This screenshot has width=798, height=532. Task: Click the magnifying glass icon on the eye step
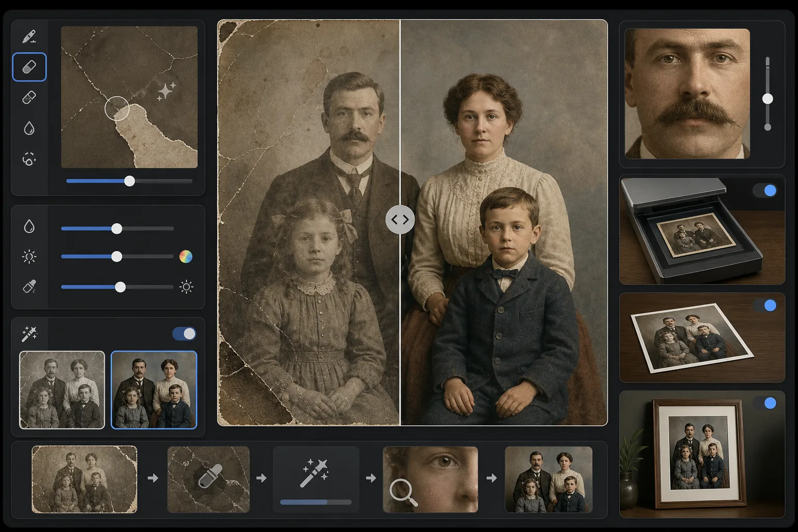point(404,492)
